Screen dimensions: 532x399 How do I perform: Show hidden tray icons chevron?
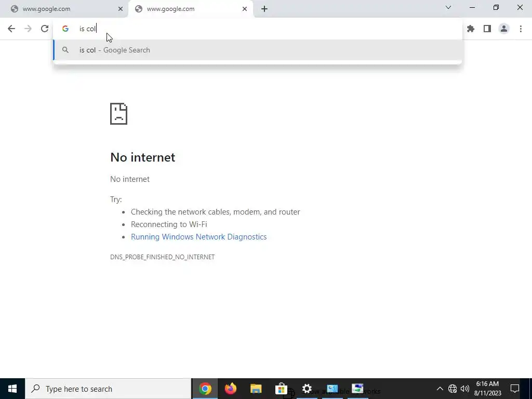tap(440, 389)
